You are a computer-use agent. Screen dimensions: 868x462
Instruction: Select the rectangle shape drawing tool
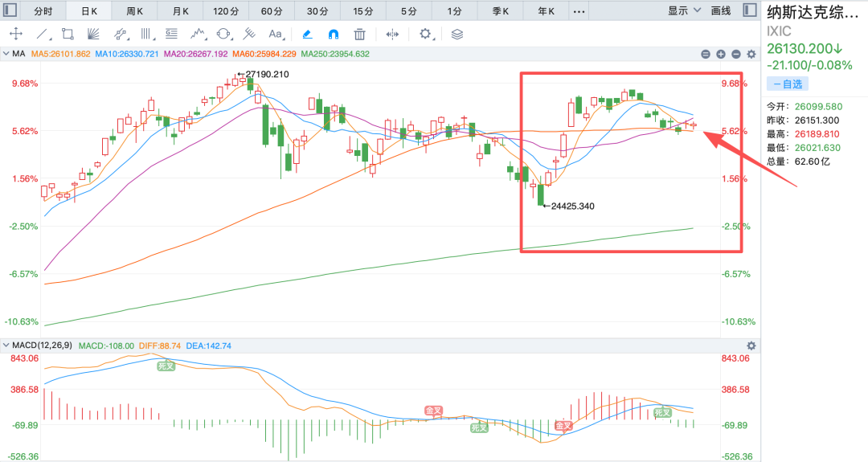(x=68, y=35)
